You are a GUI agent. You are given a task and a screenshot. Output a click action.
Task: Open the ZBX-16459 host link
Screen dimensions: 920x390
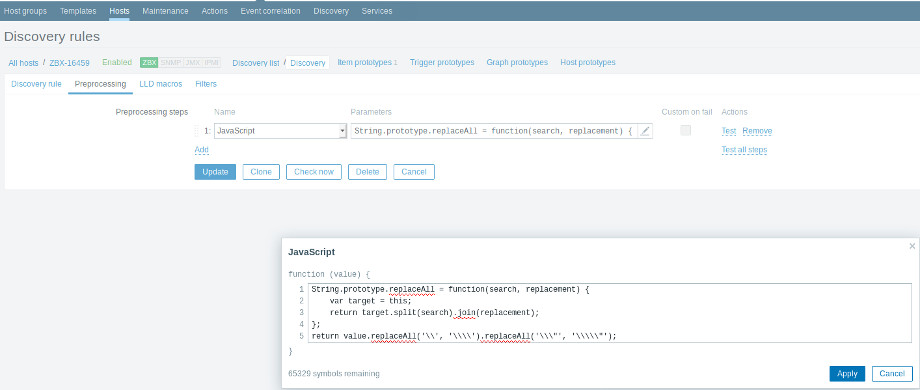pos(70,63)
